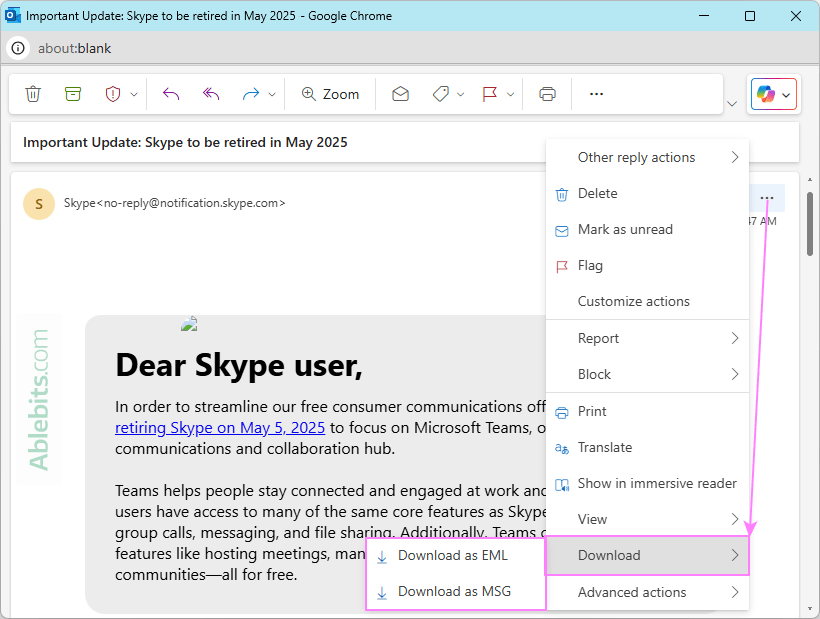Archive the message using toolbar icon
Image resolution: width=820 pixels, height=619 pixels.
(73, 94)
